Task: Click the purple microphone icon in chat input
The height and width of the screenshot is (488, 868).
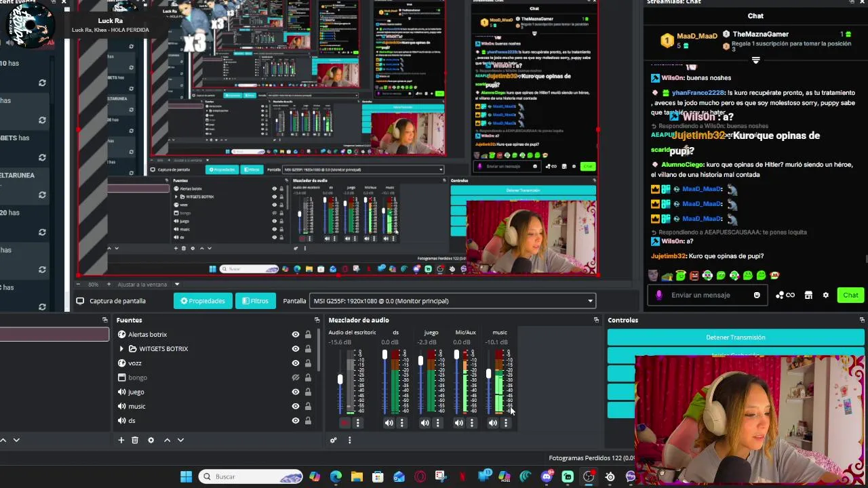Action: [x=658, y=295]
